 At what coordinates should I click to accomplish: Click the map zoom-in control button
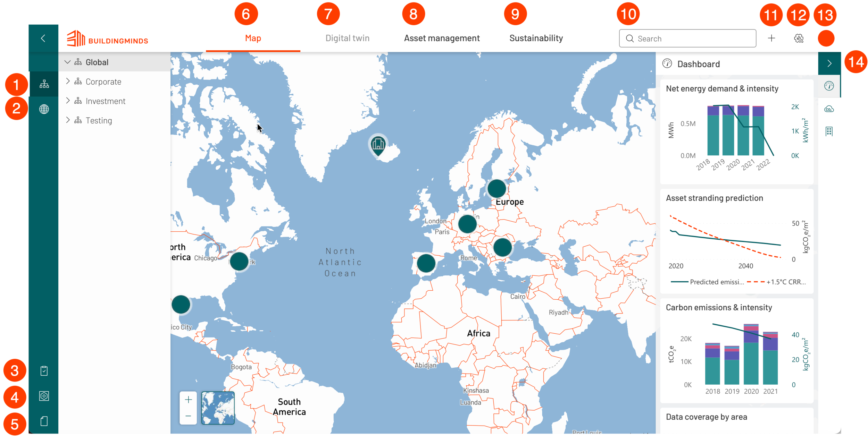(188, 399)
